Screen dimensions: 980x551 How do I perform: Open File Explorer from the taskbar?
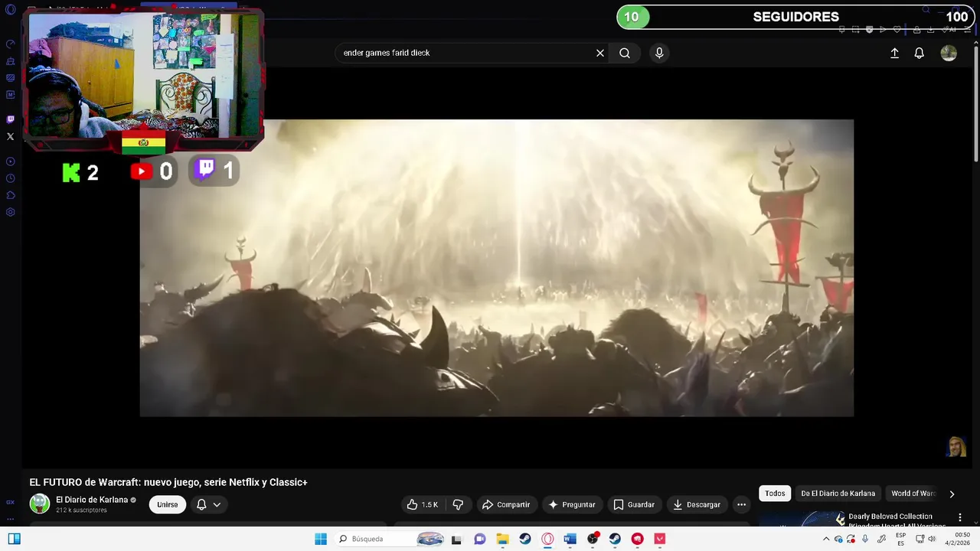tap(502, 539)
